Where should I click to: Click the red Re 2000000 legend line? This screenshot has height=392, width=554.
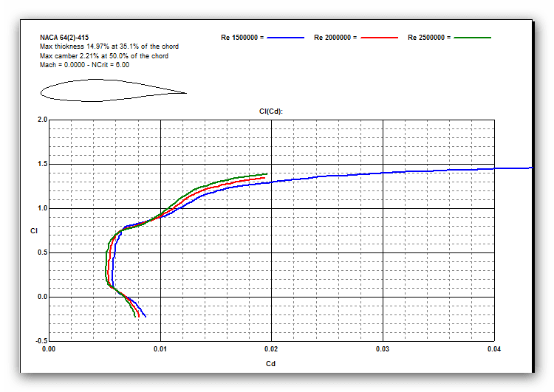pyautogui.click(x=379, y=37)
